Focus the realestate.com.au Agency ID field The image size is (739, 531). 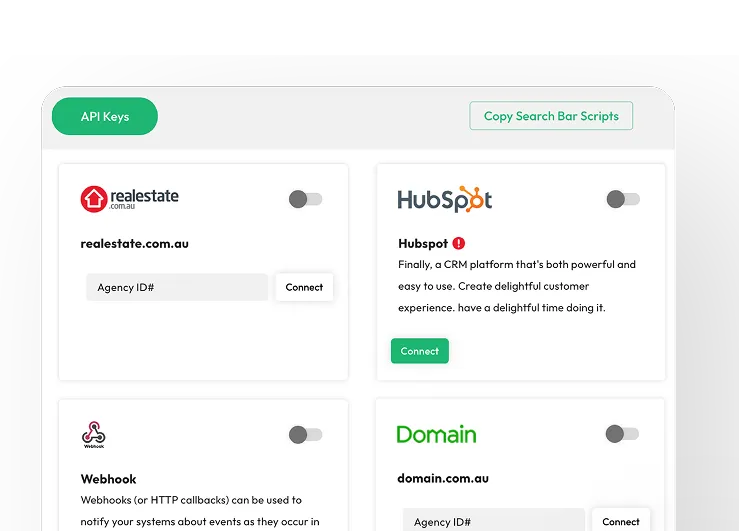click(x=177, y=287)
